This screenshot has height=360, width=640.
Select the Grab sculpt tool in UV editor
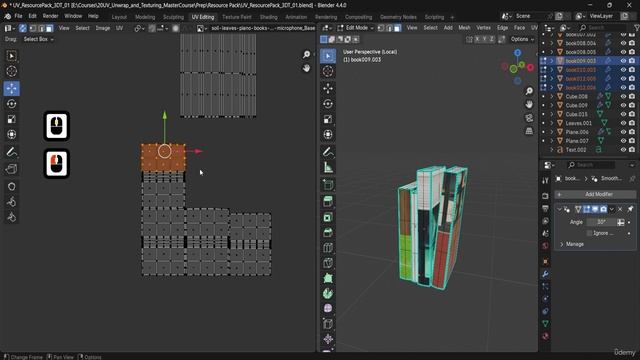pyautogui.click(x=11, y=187)
